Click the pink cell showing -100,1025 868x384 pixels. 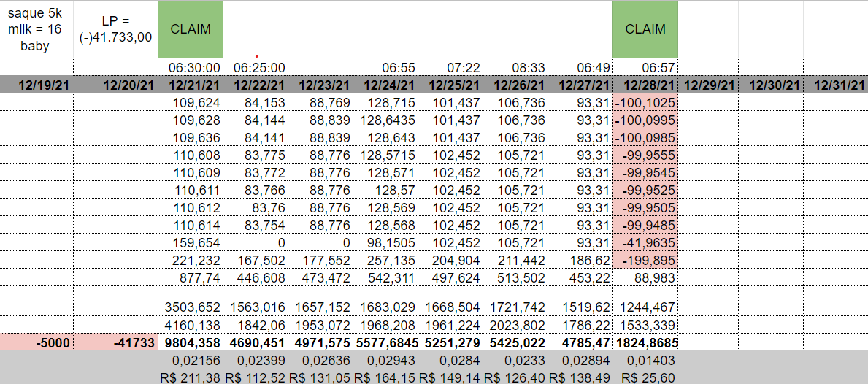click(x=645, y=102)
